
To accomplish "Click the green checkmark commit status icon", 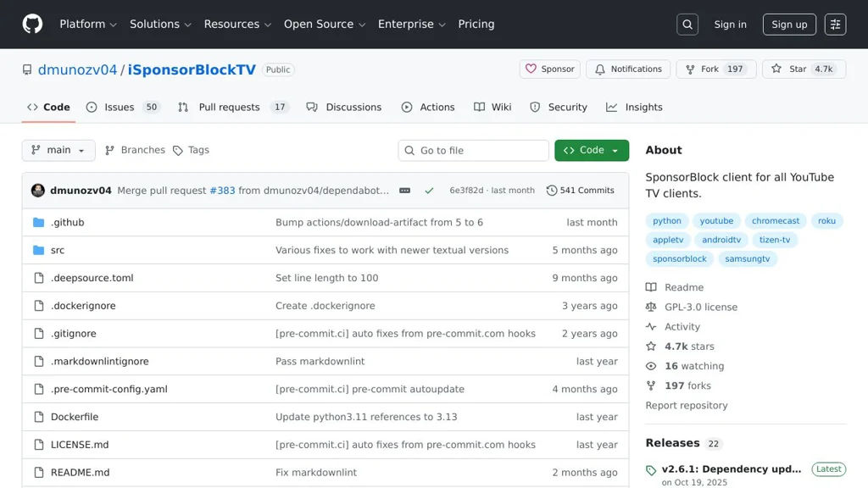I will [429, 191].
